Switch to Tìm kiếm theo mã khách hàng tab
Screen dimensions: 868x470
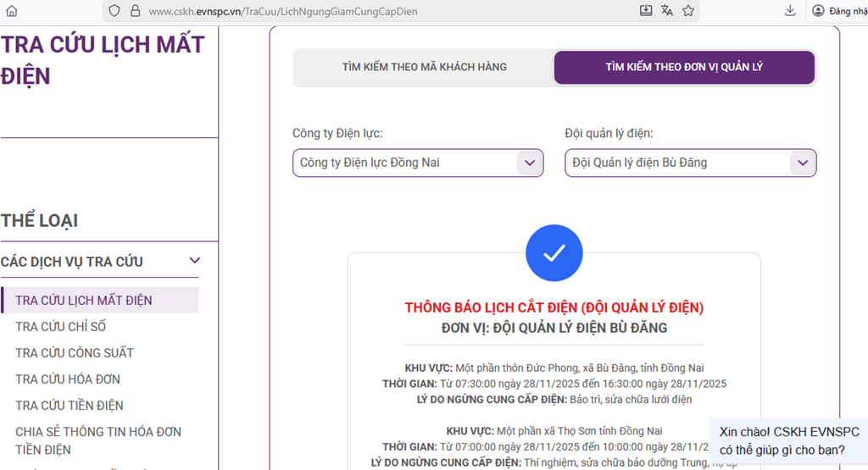coord(425,67)
